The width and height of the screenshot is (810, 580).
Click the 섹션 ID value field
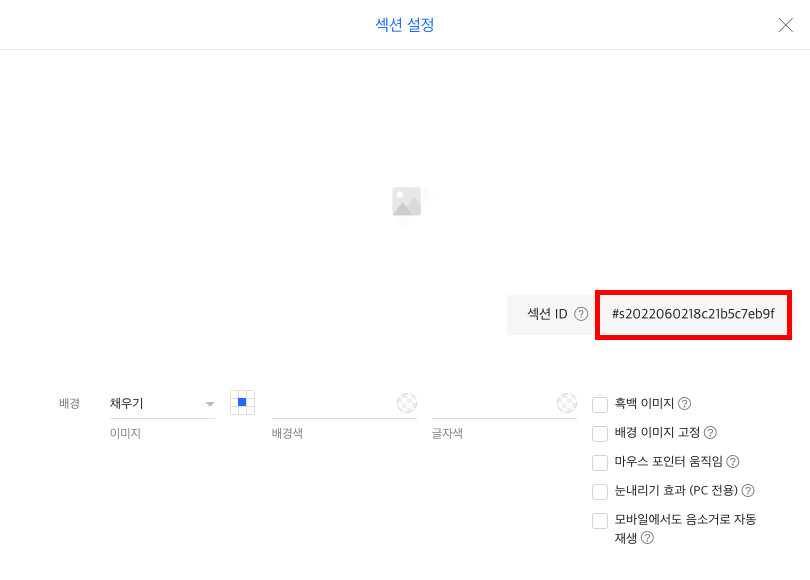point(693,315)
